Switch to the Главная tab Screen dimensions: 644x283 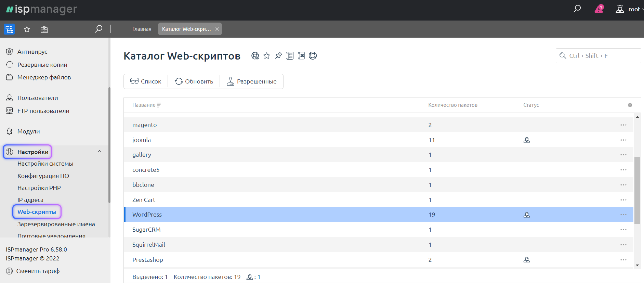coord(142,29)
